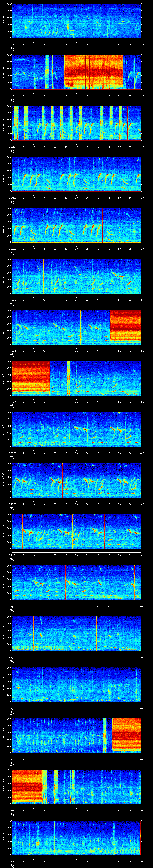Click the 35-second tick on the 19:13:00 axis

coord(87,657)
